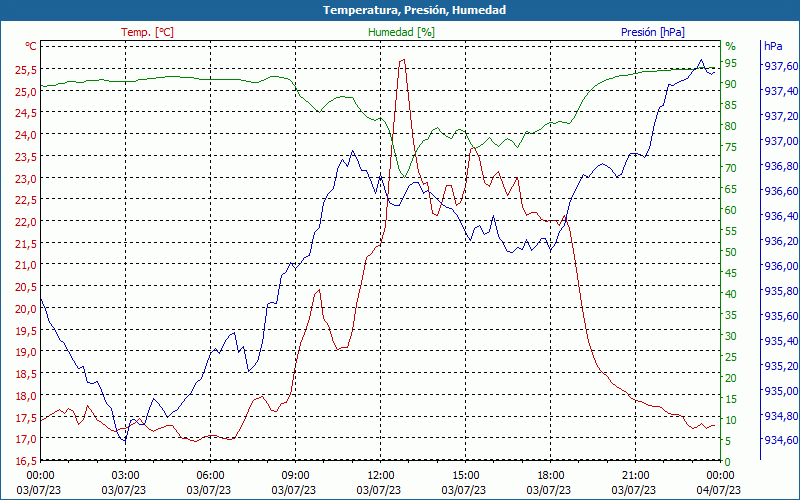Image resolution: width=800 pixels, height=500 pixels.
Task: Click the '936,00' pressure axis value
Action: (x=781, y=266)
